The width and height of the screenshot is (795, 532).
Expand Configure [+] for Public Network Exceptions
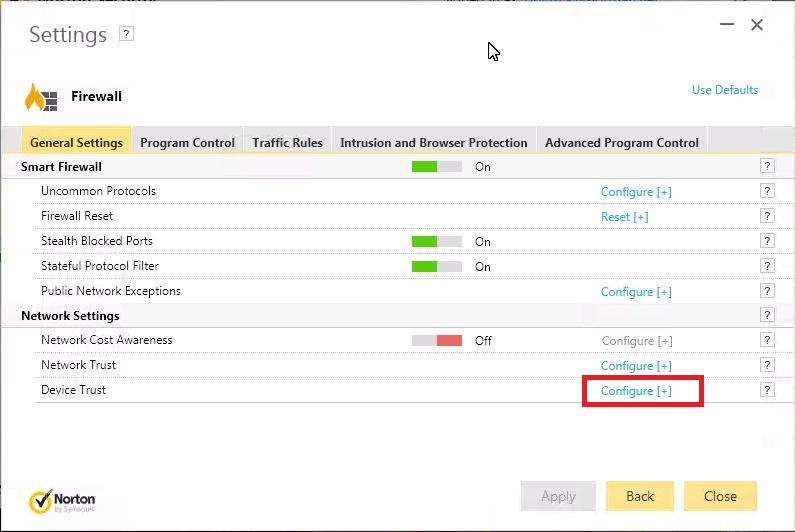[636, 292]
